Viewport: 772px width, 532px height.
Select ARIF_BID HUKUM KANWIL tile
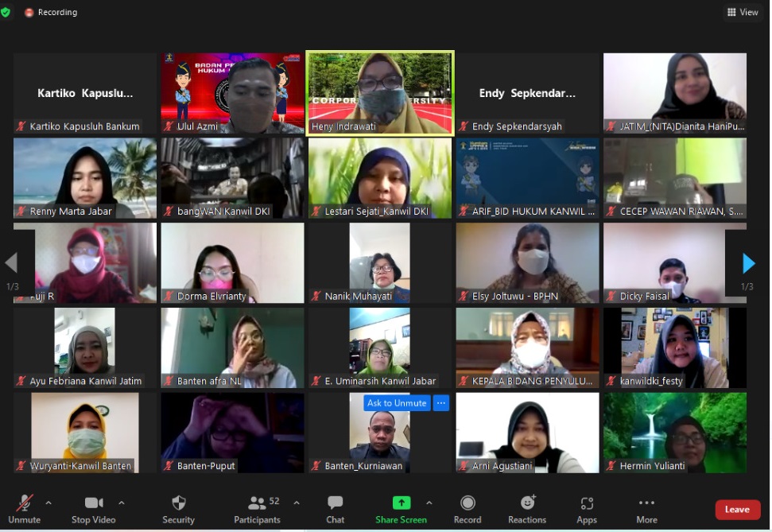pyautogui.click(x=527, y=178)
